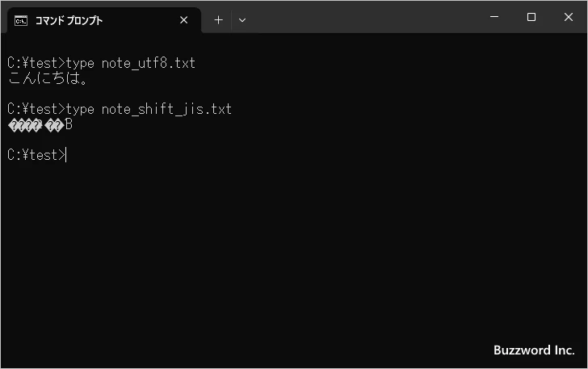
Task: Click the active prompt cursor after the last C:\test>
Action: click(66, 155)
